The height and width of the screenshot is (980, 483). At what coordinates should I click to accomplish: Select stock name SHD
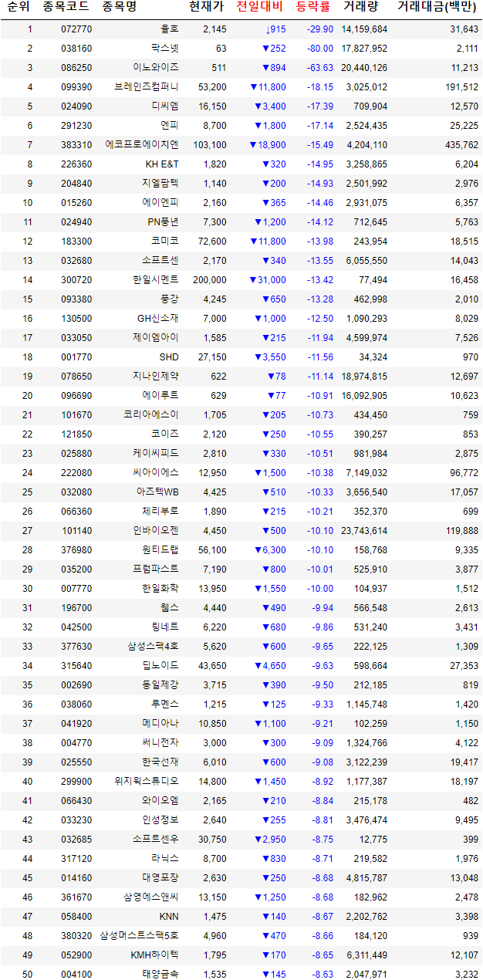click(169, 357)
